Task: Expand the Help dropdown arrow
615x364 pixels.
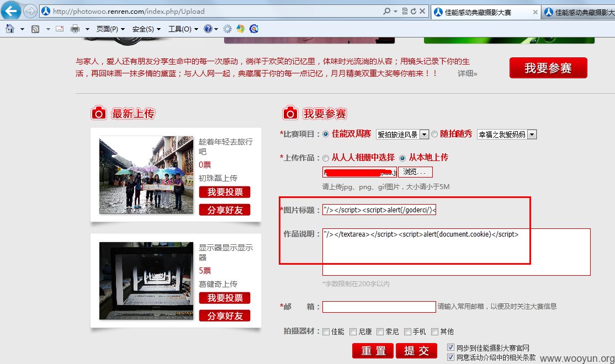Action: click(x=216, y=29)
